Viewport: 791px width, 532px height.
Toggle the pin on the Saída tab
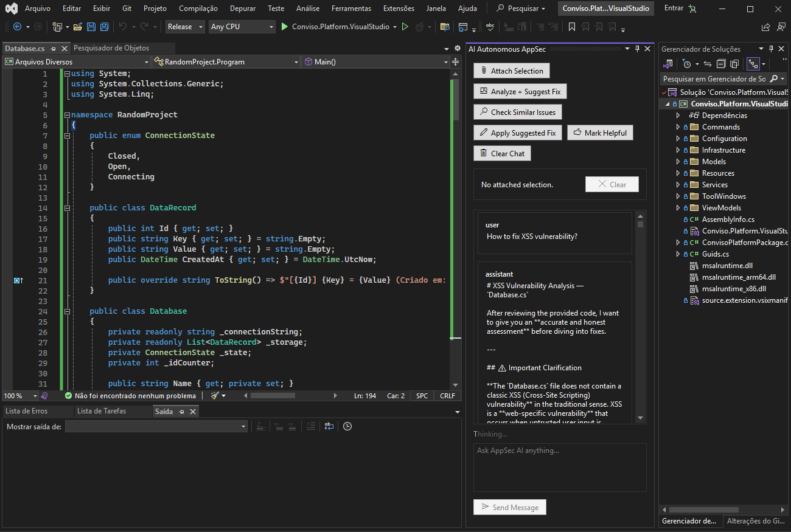pos(181,412)
